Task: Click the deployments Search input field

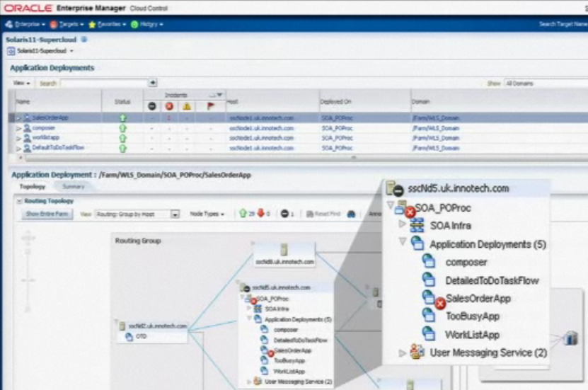Action: click(104, 83)
